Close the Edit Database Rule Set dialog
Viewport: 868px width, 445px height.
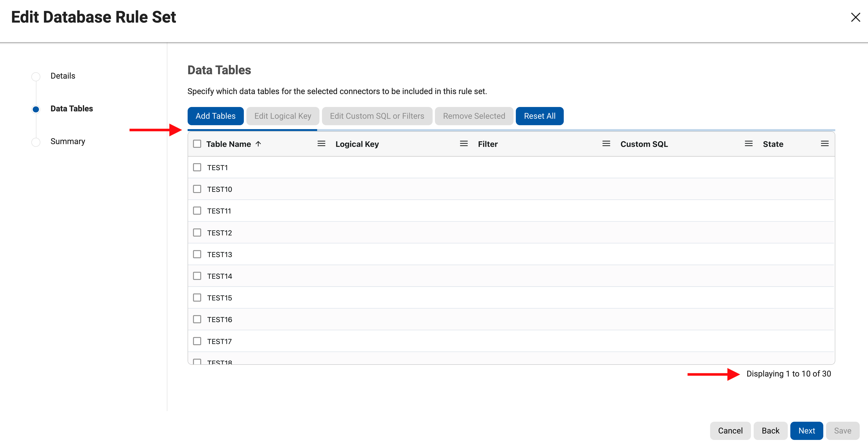click(856, 17)
